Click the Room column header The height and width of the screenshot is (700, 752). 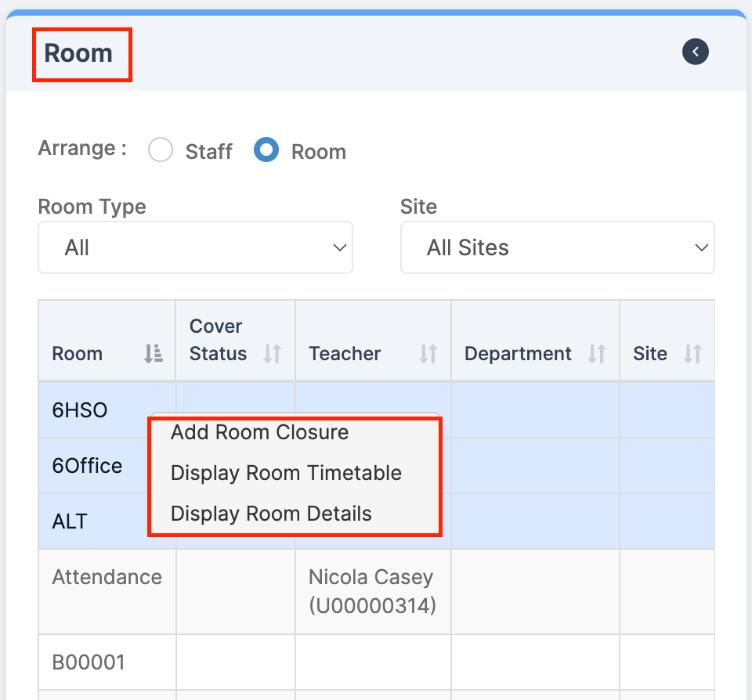pyautogui.click(x=107, y=341)
